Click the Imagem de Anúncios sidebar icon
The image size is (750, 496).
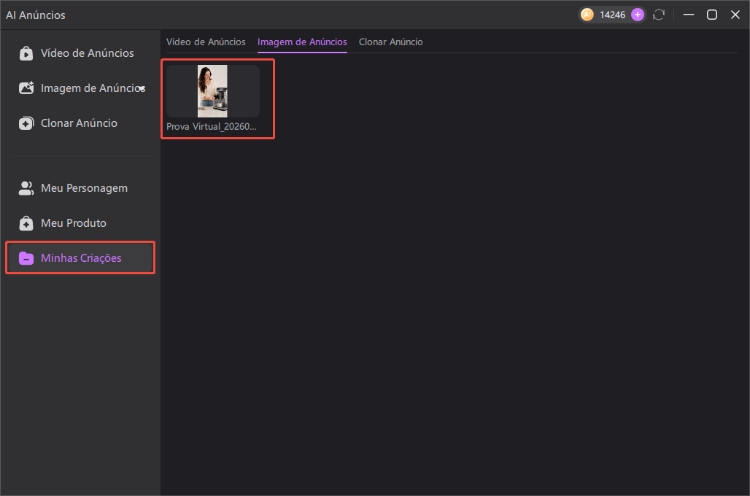pyautogui.click(x=26, y=88)
